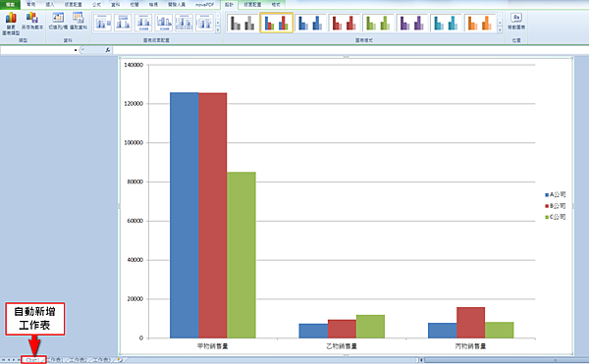Click the A company legend entry
The width and height of the screenshot is (589, 364).
(556, 195)
